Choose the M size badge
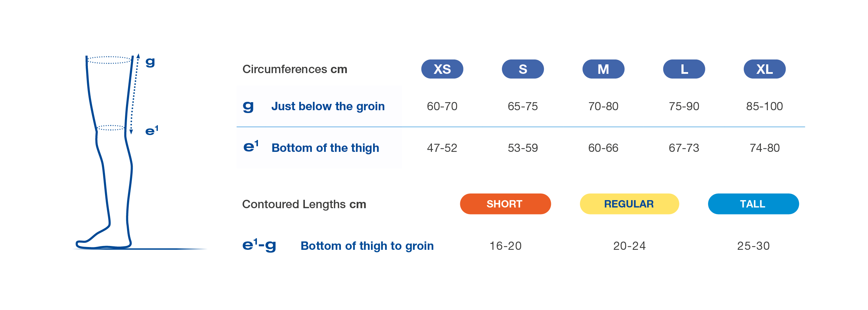Screen dimensions: 868x310 603,69
